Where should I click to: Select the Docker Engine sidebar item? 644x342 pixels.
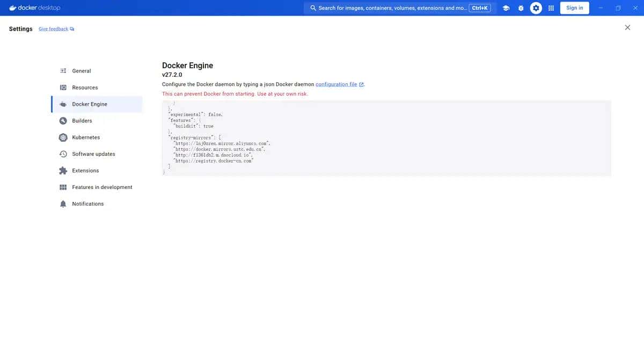[90, 104]
